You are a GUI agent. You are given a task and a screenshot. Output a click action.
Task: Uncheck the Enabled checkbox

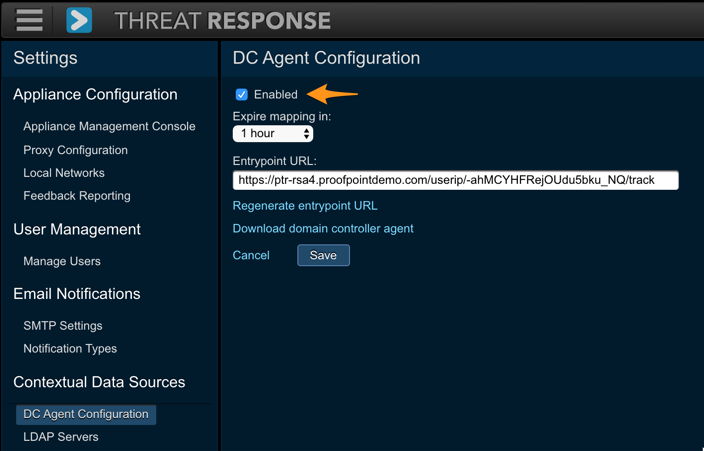(x=242, y=94)
